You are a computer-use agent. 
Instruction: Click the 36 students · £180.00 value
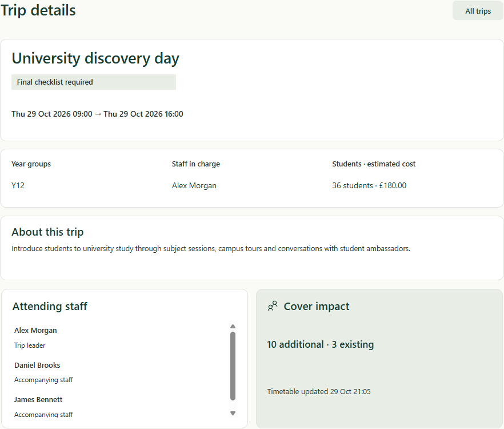pos(369,186)
